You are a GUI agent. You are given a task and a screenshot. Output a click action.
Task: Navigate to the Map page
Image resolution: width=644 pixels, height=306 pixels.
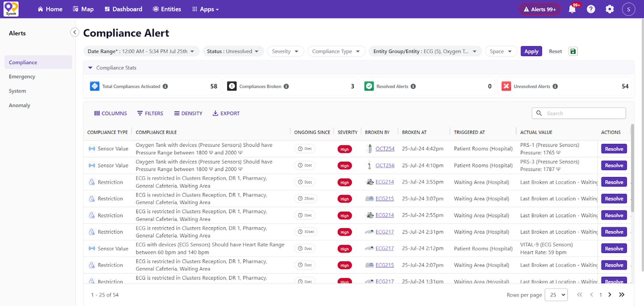coord(83,9)
